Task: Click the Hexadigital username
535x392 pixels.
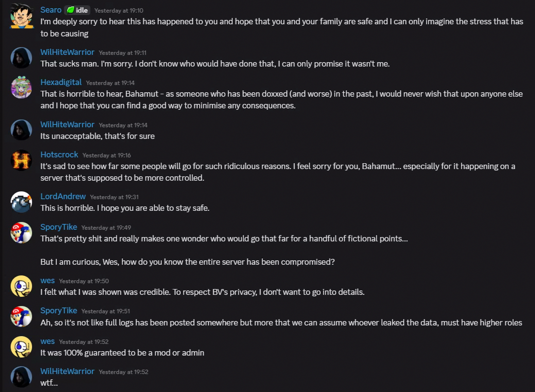Action: (61, 82)
